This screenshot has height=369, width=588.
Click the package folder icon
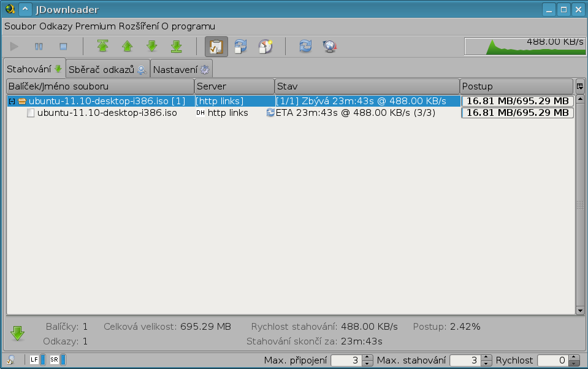[x=22, y=101]
